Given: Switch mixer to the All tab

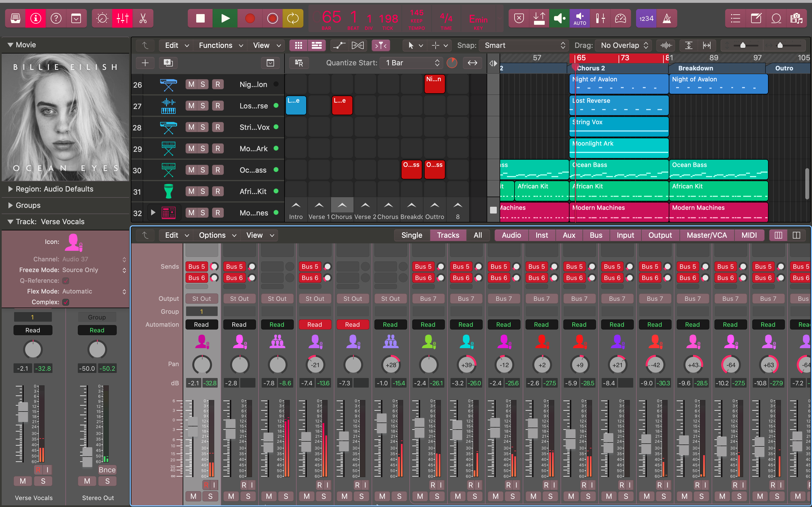Looking at the screenshot, I should coord(477,235).
